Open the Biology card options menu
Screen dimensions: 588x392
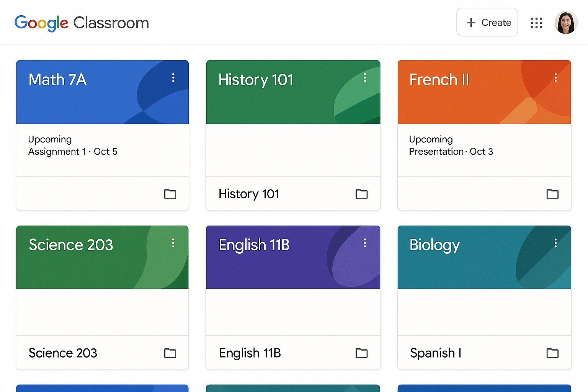click(x=556, y=243)
